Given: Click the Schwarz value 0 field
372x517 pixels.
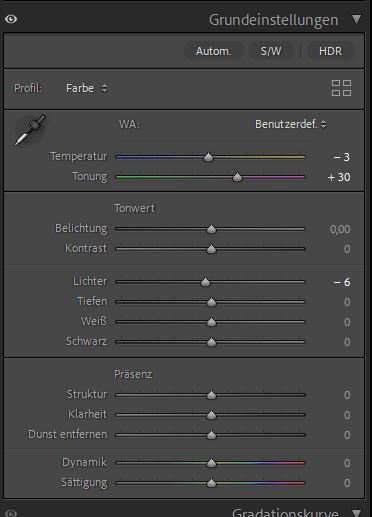Looking at the screenshot, I should click(x=347, y=342).
